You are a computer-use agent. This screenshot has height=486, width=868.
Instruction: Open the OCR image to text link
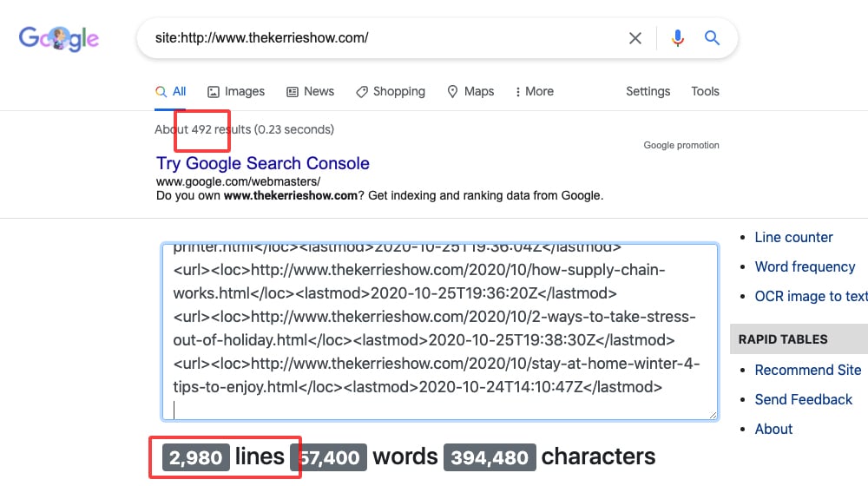coord(811,297)
